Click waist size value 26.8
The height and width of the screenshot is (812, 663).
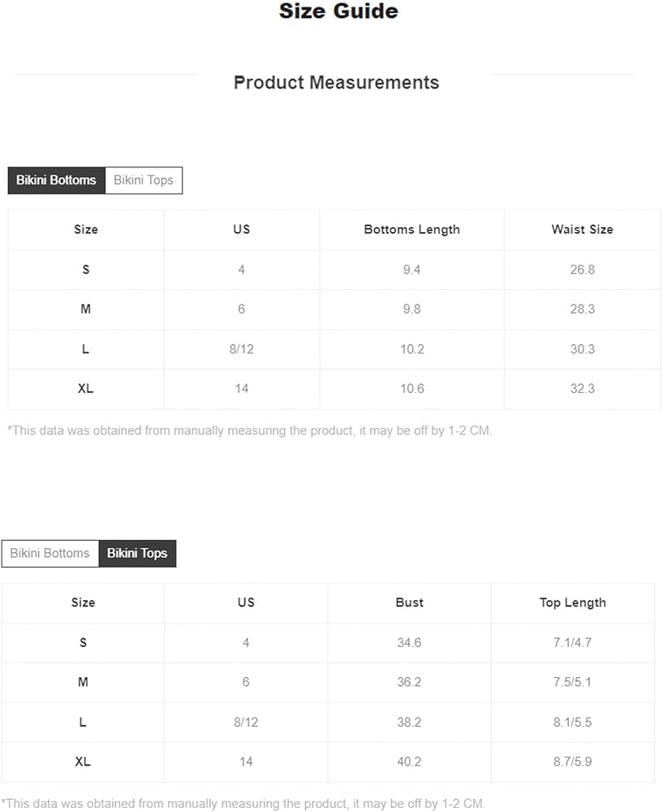583,270
